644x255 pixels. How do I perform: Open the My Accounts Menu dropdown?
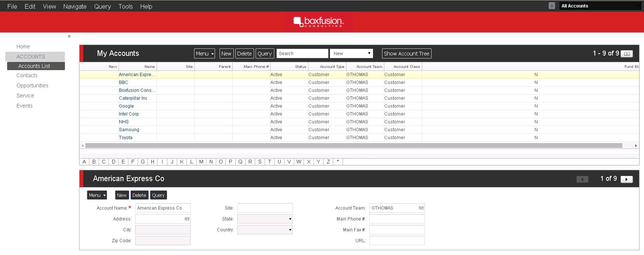[205, 54]
